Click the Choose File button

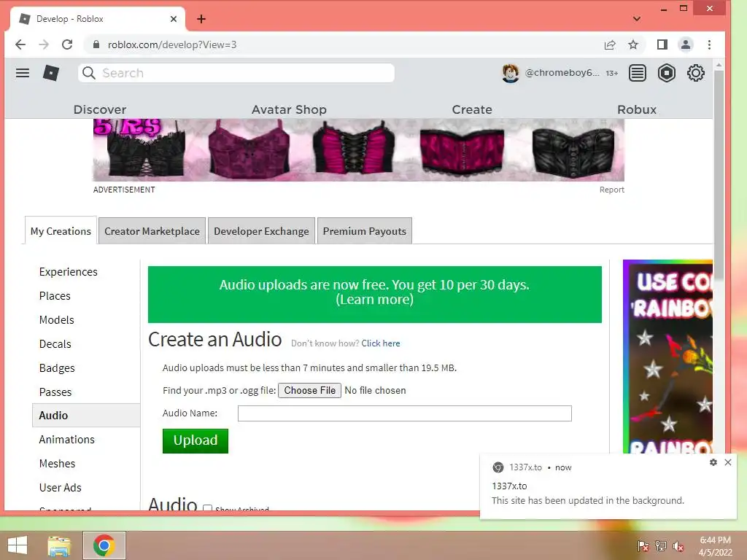309,391
